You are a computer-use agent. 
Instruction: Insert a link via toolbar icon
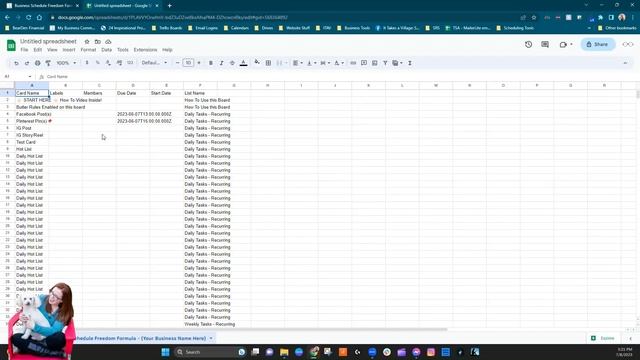pyautogui.click(x=353, y=63)
